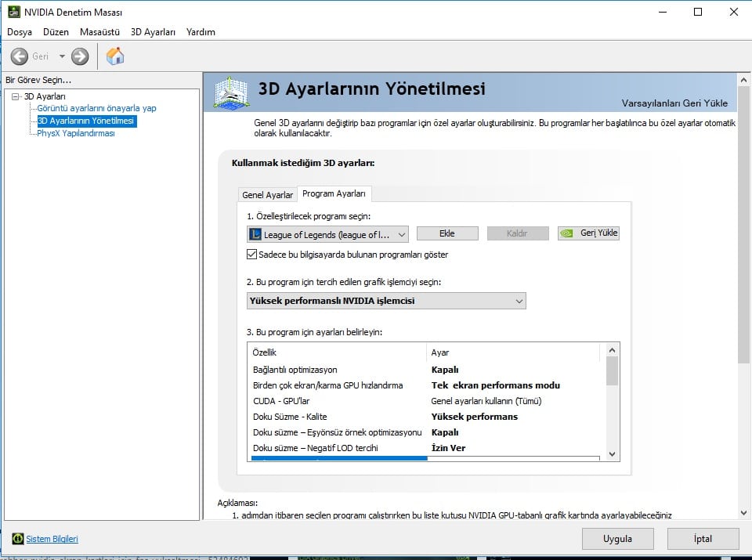
Task: Open the 3D Ayarları menu
Action: click(153, 32)
